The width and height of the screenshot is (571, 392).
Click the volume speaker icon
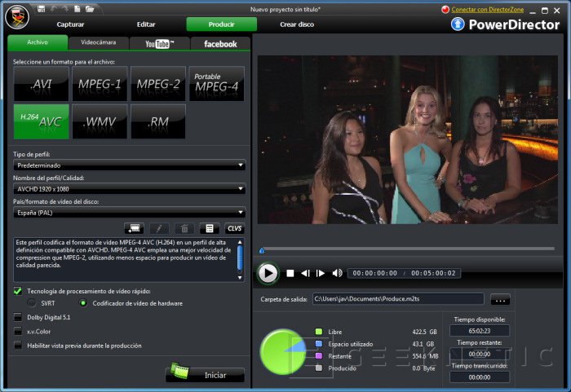pos(337,273)
